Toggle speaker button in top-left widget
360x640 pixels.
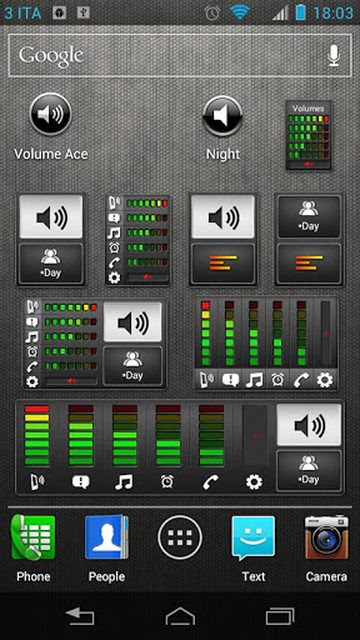click(x=51, y=217)
